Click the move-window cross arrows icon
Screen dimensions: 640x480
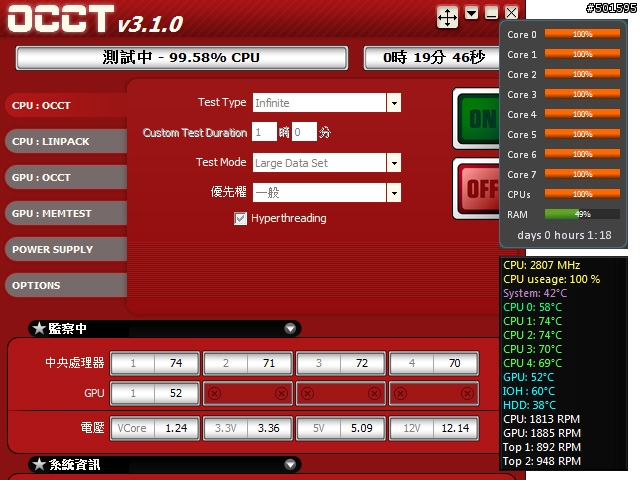pos(447,18)
